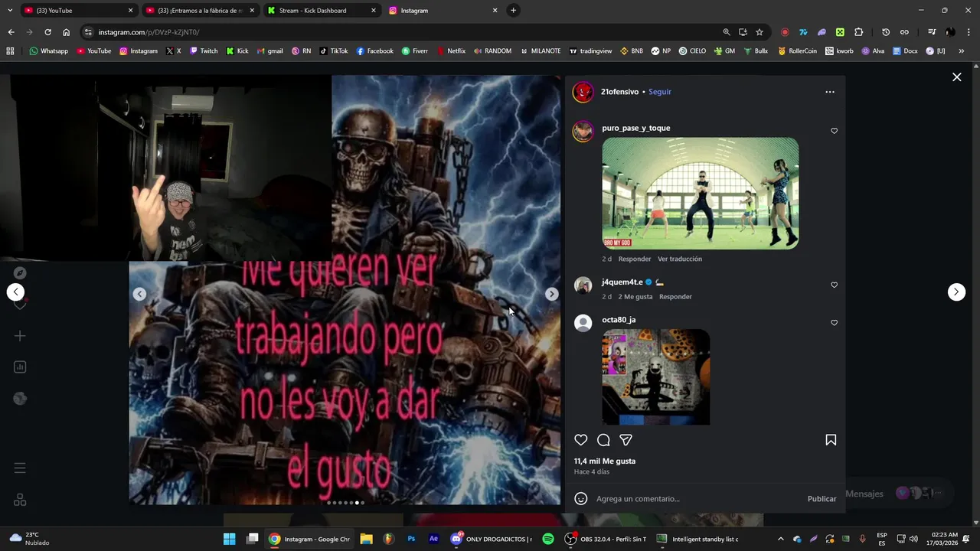The width and height of the screenshot is (980, 551).
Task: Click the address bar URL
Action: tap(149, 32)
